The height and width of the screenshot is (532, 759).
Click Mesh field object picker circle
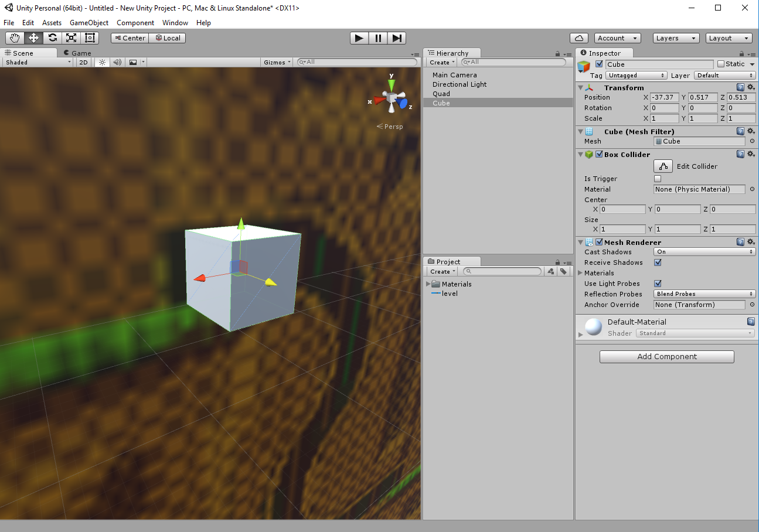752,141
